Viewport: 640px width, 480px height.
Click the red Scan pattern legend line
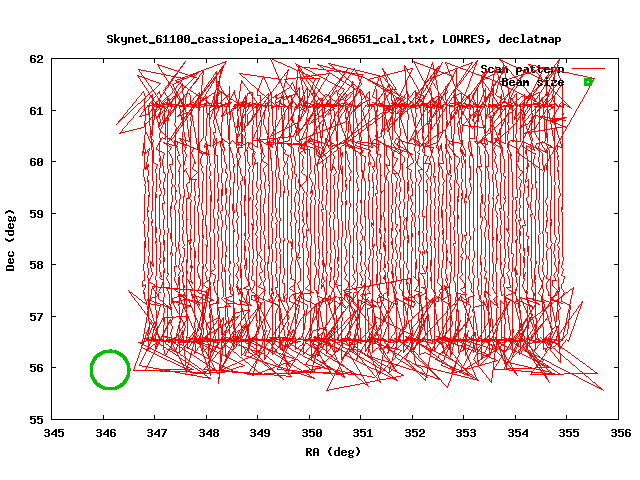point(588,69)
